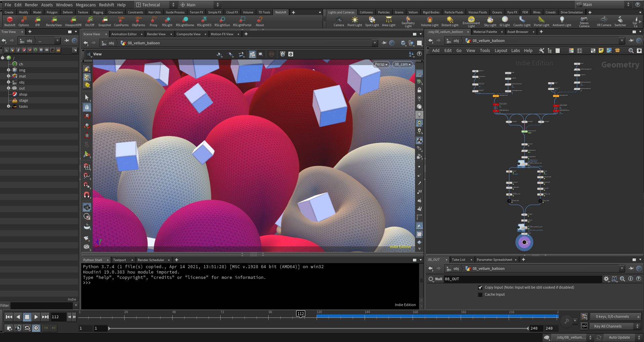
Task: Toggle the loop playback mode button
Action: pos(27,328)
